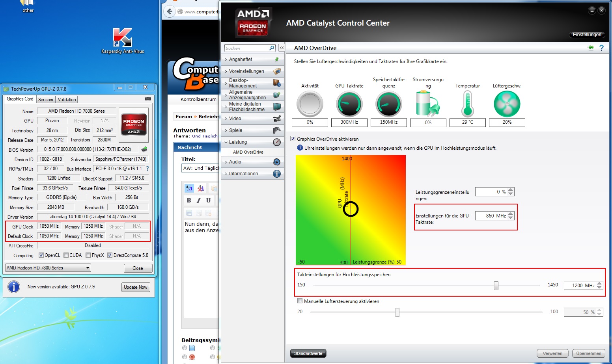
Task: Click the help question mark in Catalyst
Action: pos(601,48)
